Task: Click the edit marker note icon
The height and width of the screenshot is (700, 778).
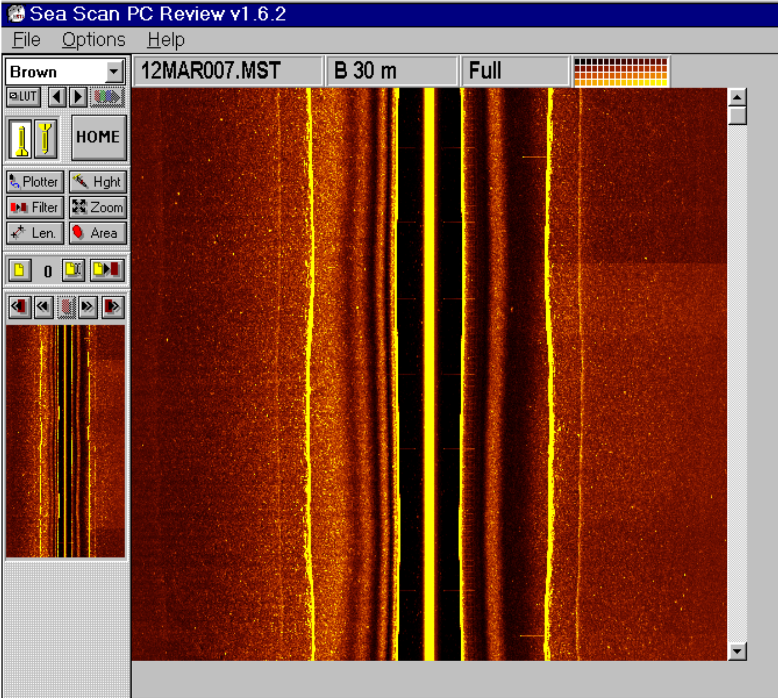Action: pyautogui.click(x=74, y=270)
